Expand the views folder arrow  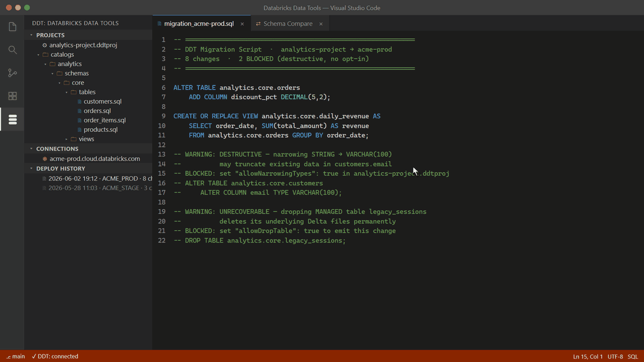[66, 139]
